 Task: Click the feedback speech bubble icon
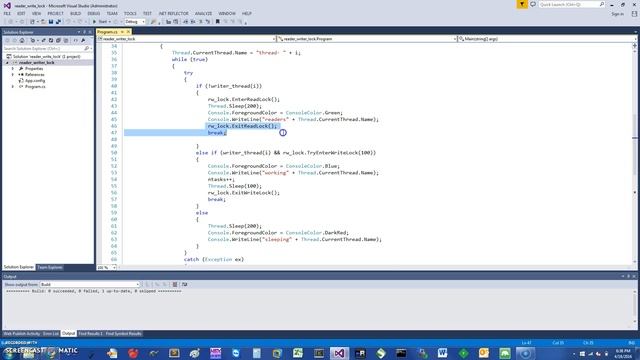pos(533,4)
